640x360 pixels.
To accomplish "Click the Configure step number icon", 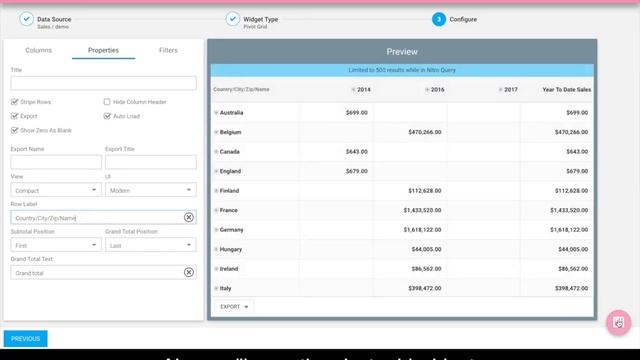I will pyautogui.click(x=439, y=19).
